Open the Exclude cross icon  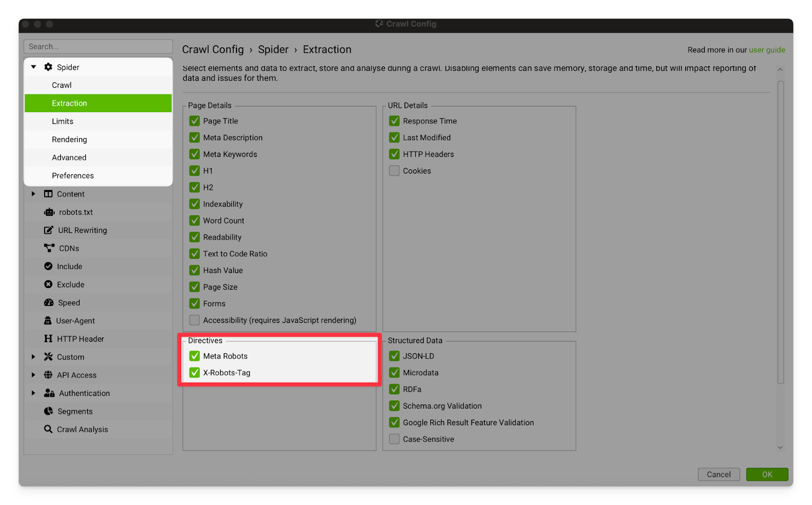pyautogui.click(x=48, y=285)
